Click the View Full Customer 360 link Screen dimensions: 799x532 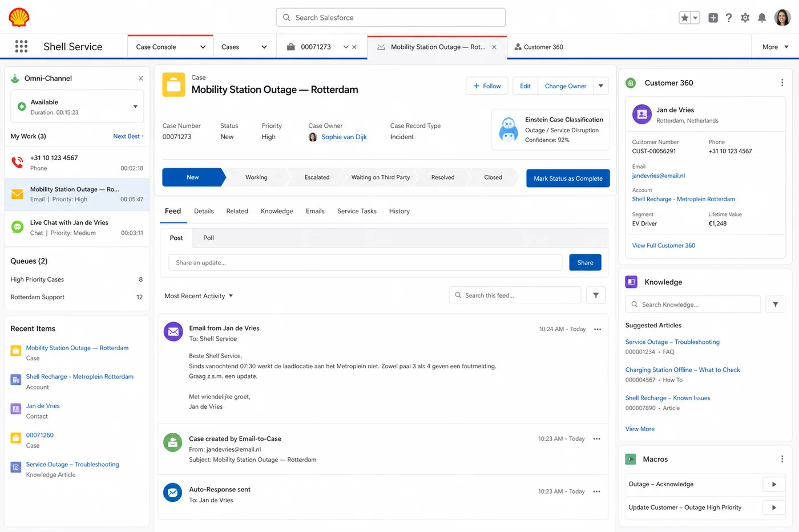pos(663,246)
